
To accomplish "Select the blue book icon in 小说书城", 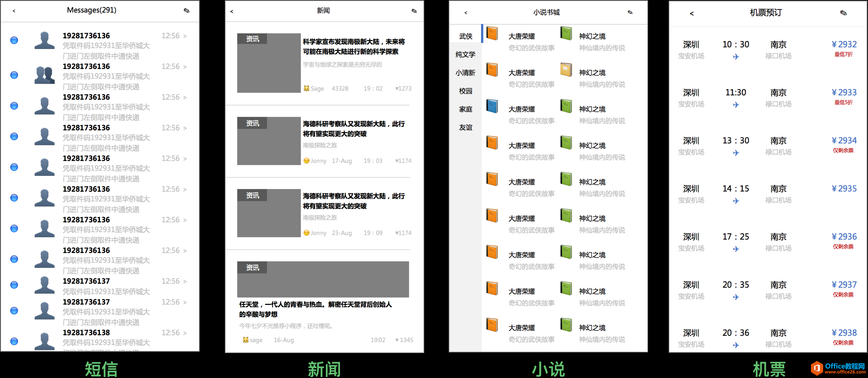I will (x=492, y=106).
